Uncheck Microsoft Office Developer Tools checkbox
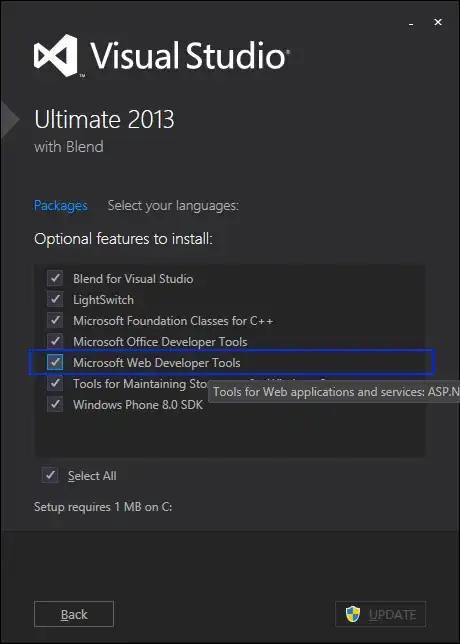Viewport: 460px width, 644px height. (x=55, y=341)
